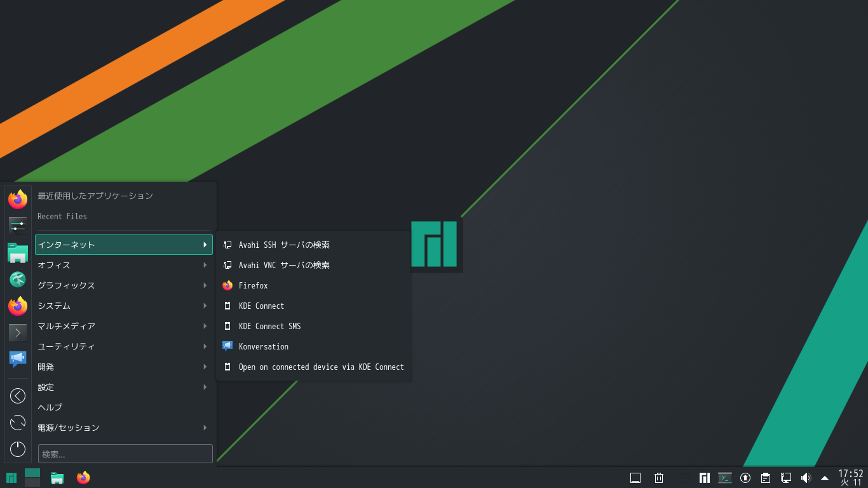Open the ヘルプ menu entry
Image resolution: width=868 pixels, height=488 pixels.
(x=124, y=407)
